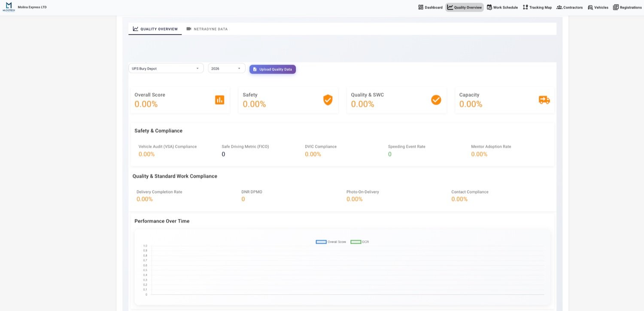Switch to the Netradyne Data tab
644x311 pixels.
[x=207, y=29]
